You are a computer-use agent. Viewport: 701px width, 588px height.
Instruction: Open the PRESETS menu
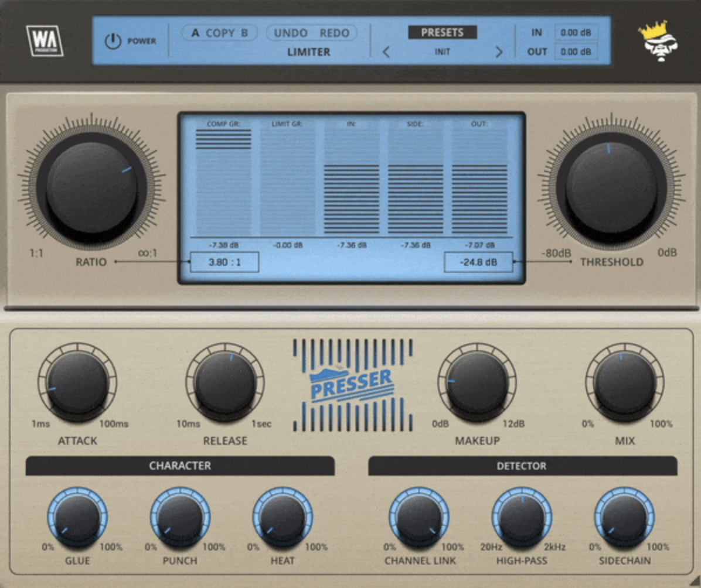[442, 32]
